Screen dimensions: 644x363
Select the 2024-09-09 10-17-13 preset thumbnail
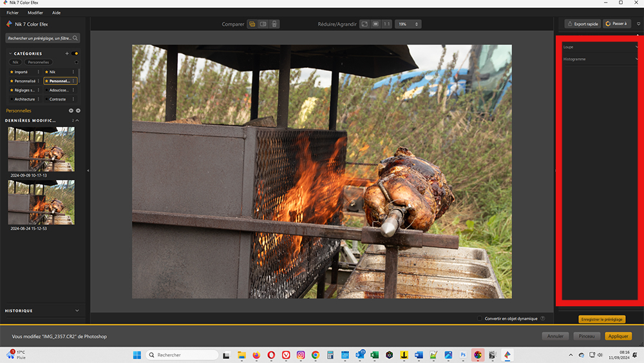[x=41, y=149]
